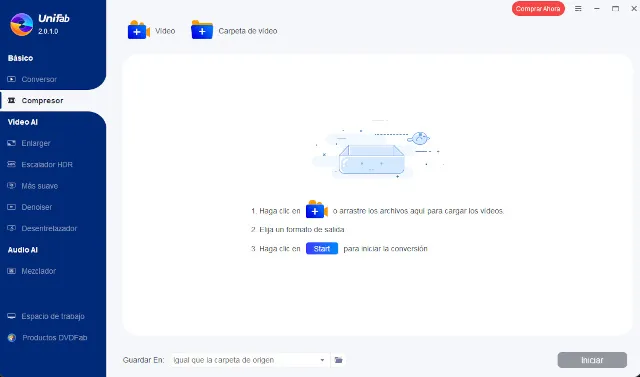640x377 pixels.
Task: Add a folder with the Carpeta de video icon
Action: click(x=202, y=30)
